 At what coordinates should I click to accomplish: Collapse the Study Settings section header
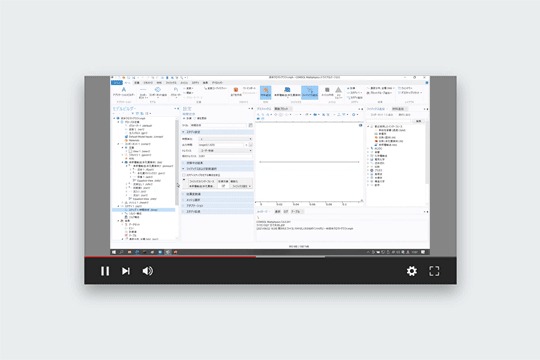coord(218,132)
